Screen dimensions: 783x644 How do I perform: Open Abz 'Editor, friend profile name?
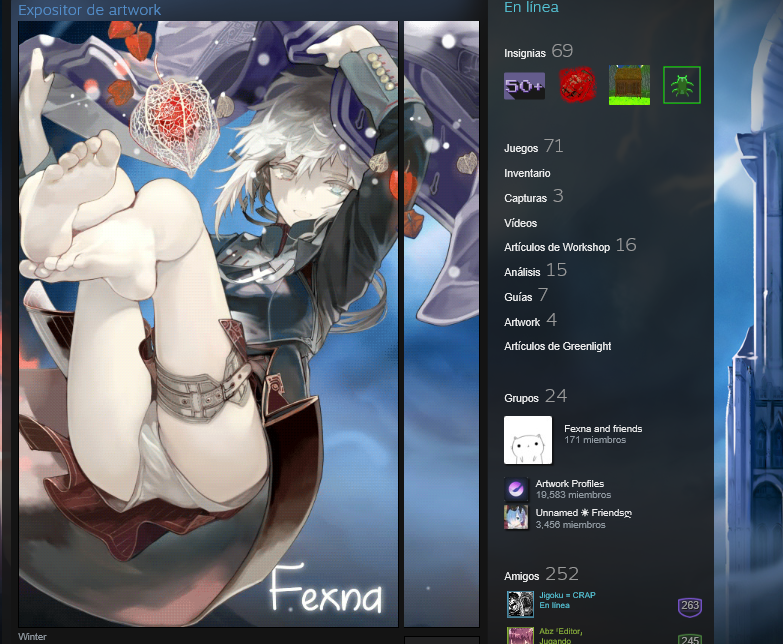[x=561, y=631]
